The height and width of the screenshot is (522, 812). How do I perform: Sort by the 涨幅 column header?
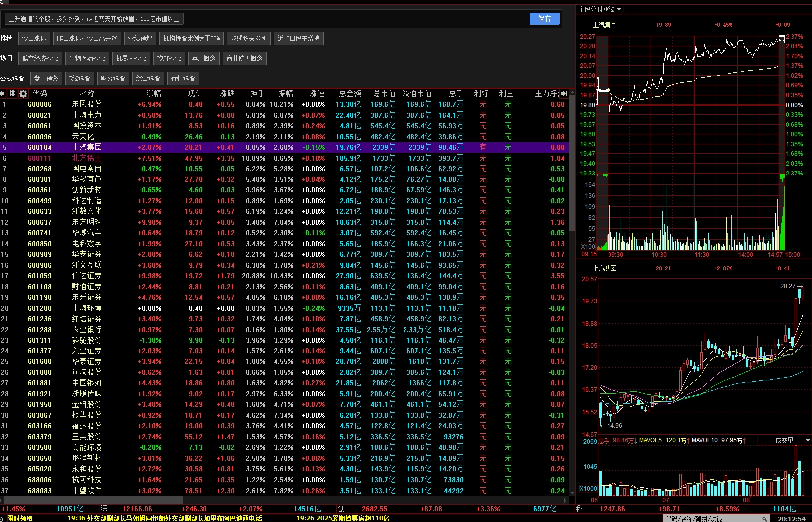pyautogui.click(x=154, y=93)
